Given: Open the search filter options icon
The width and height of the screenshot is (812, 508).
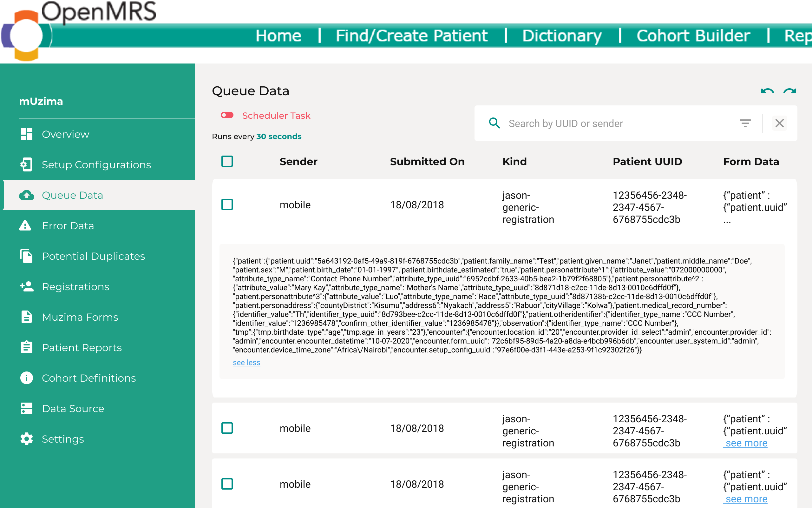Looking at the screenshot, I should 745,123.
